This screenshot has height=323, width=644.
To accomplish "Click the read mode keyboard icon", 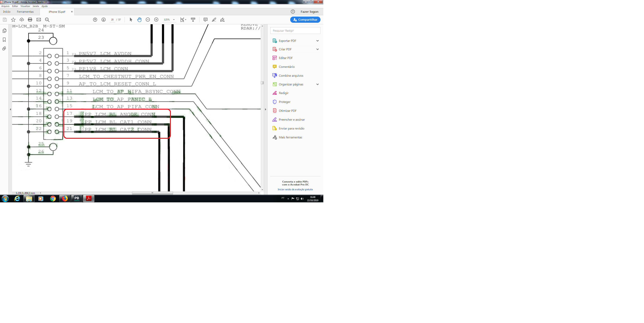I will pyautogui.click(x=193, y=19).
